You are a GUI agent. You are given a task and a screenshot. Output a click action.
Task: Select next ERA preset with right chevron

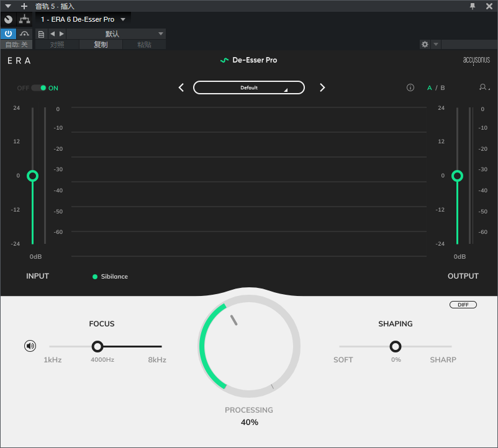(322, 87)
